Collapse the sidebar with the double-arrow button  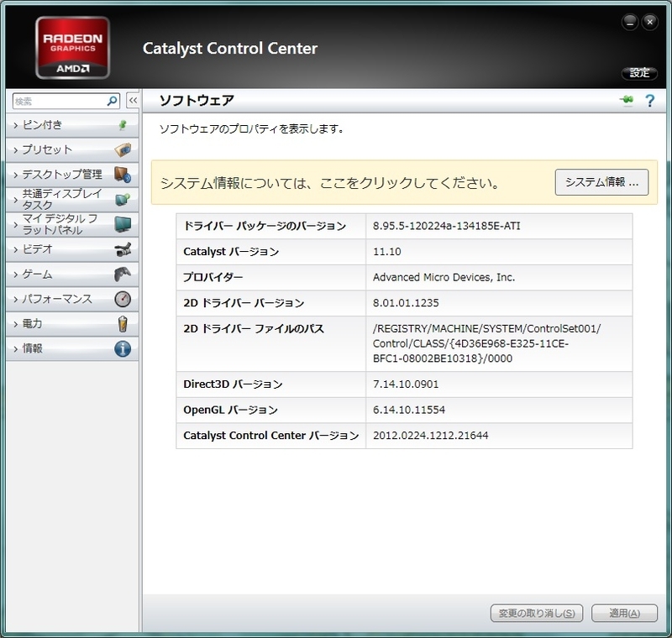pyautogui.click(x=133, y=101)
